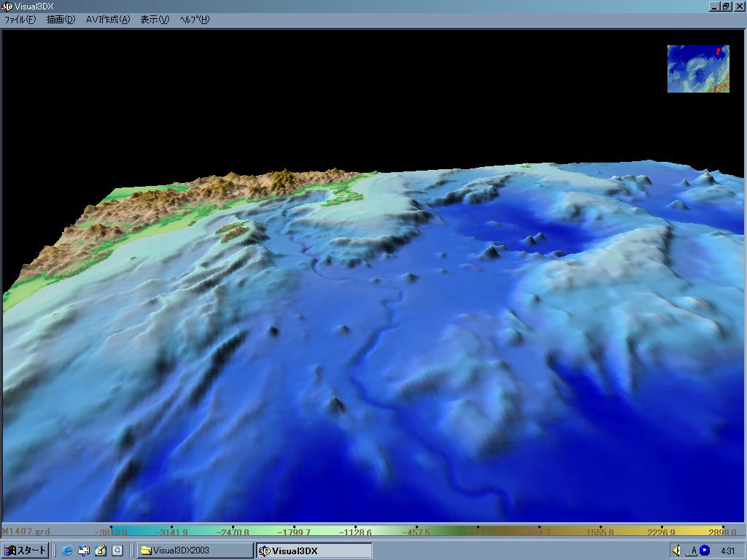The image size is (747, 560).
Task: Open the ファイル(F) menu
Action: [x=20, y=20]
